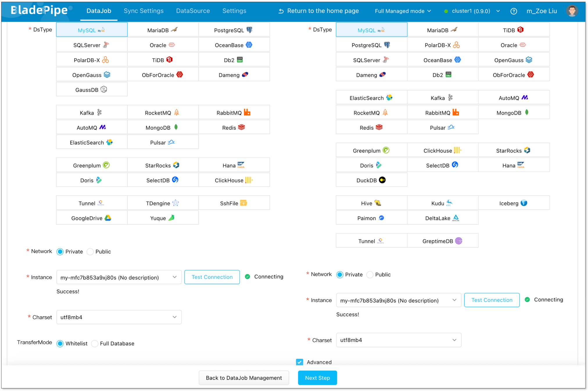This screenshot has height=391, width=588.
Task: Click the help question mark icon
Action: click(x=513, y=11)
